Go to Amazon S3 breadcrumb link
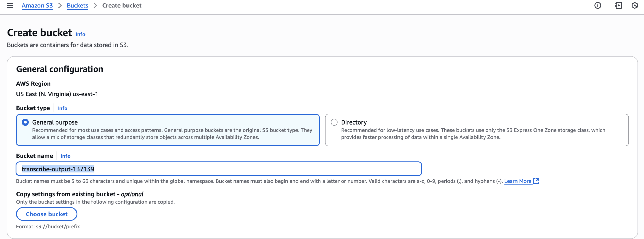The width and height of the screenshot is (644, 239). tap(37, 6)
